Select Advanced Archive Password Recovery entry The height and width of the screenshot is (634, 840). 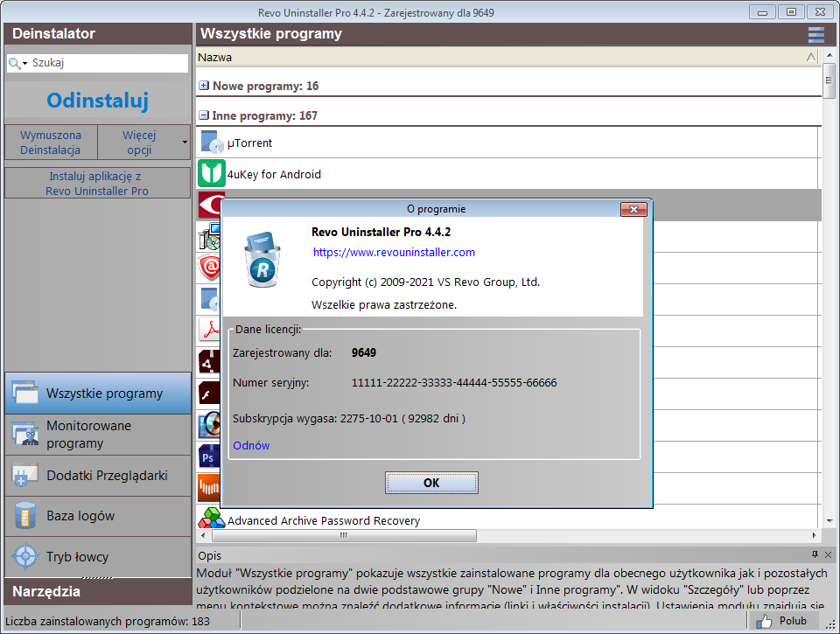pyautogui.click(x=324, y=520)
